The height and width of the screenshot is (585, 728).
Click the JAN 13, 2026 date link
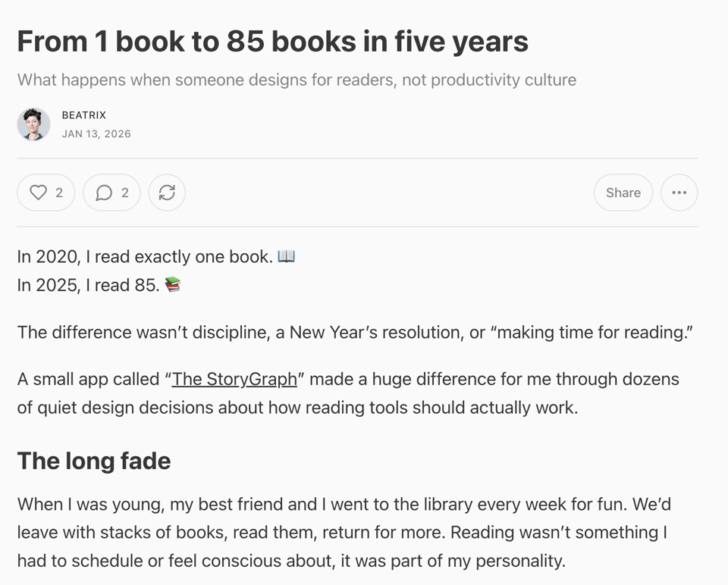96,133
